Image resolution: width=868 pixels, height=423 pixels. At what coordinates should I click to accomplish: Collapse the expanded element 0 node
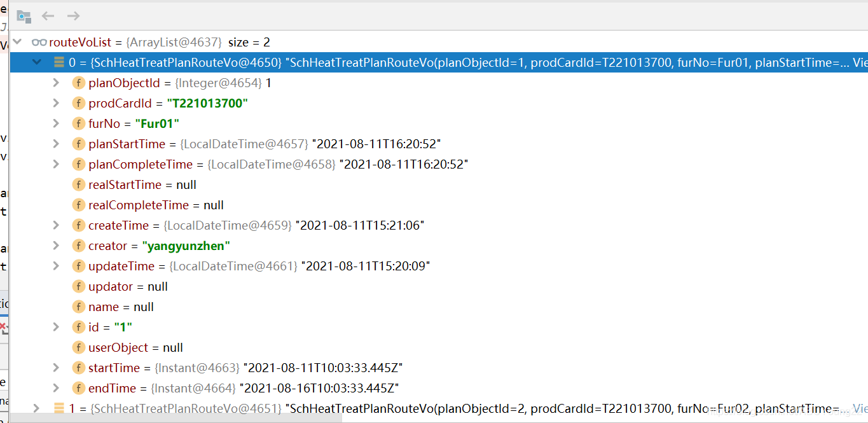point(36,62)
